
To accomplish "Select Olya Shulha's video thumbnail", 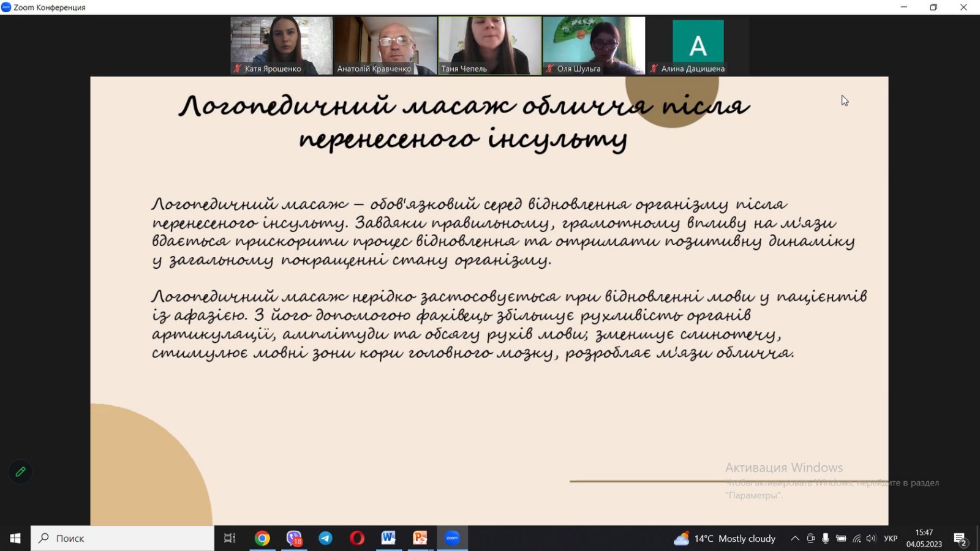I will tap(594, 46).
